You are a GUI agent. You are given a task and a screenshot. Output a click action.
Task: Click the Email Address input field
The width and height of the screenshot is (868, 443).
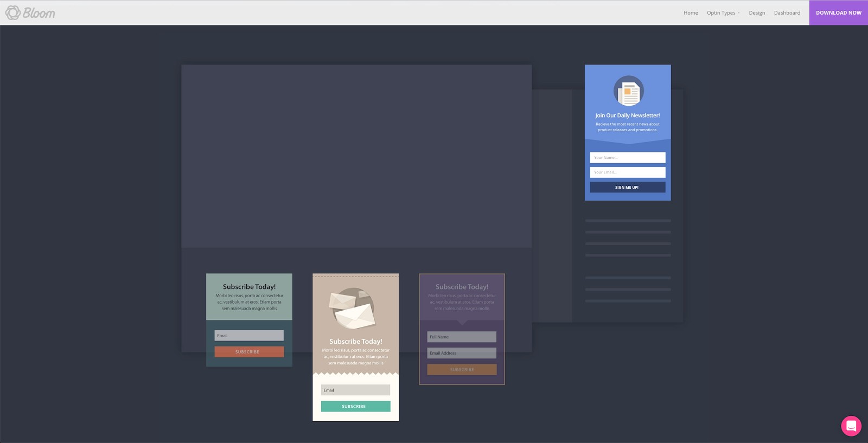point(462,353)
